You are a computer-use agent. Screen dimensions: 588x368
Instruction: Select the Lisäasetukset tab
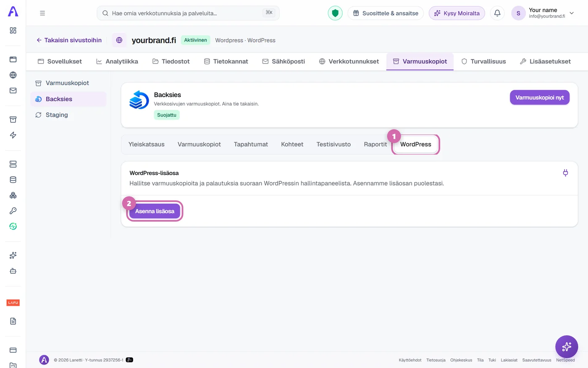[x=545, y=61]
